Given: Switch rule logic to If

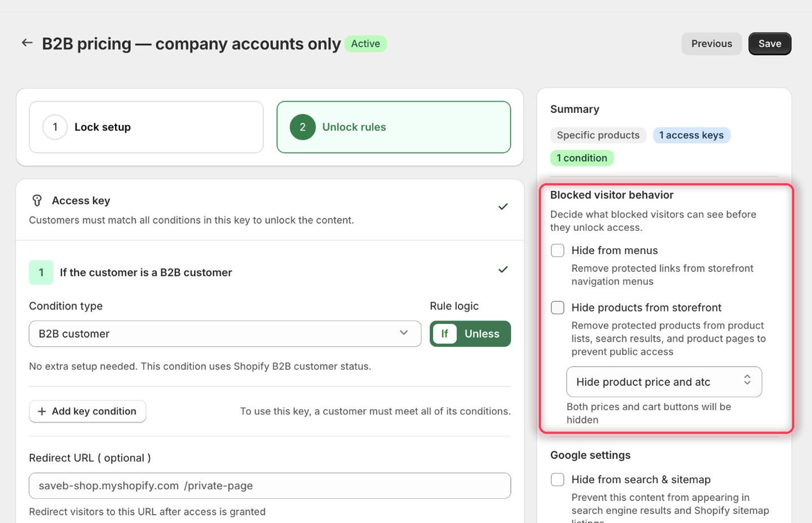Looking at the screenshot, I should click(444, 334).
